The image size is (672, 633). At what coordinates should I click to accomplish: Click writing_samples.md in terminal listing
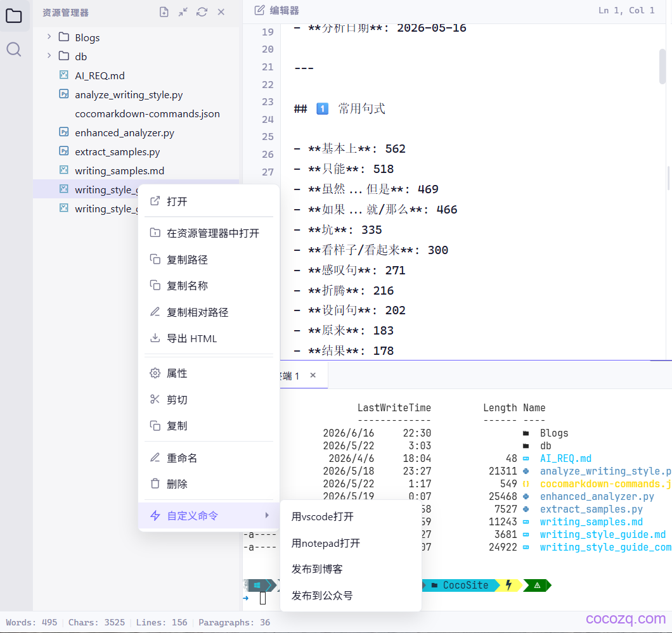[591, 521]
